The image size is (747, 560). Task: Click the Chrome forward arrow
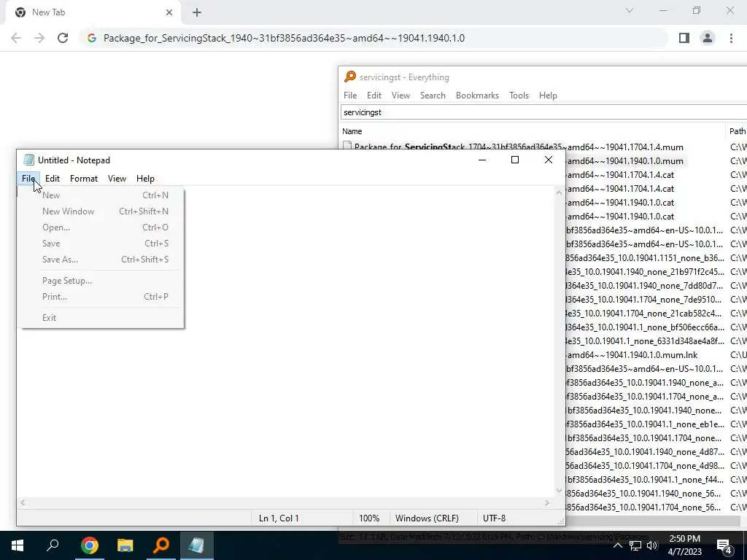coord(39,38)
